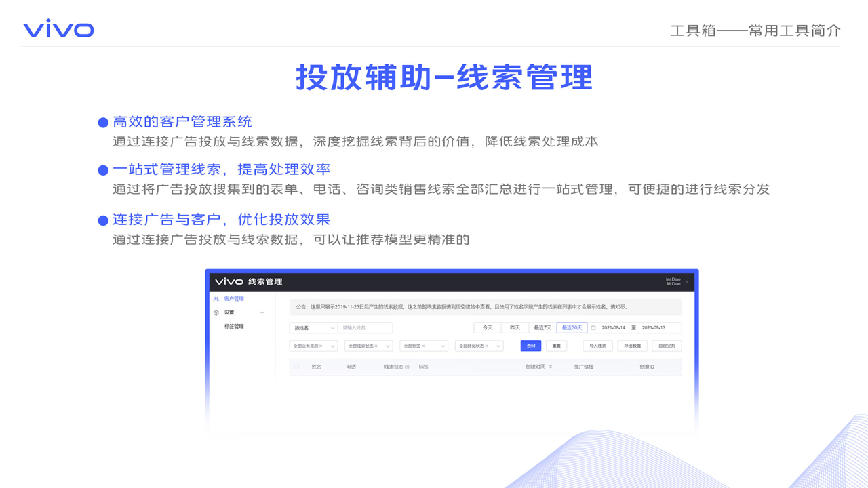Tick the select-all checkbox in table header

(x=296, y=367)
